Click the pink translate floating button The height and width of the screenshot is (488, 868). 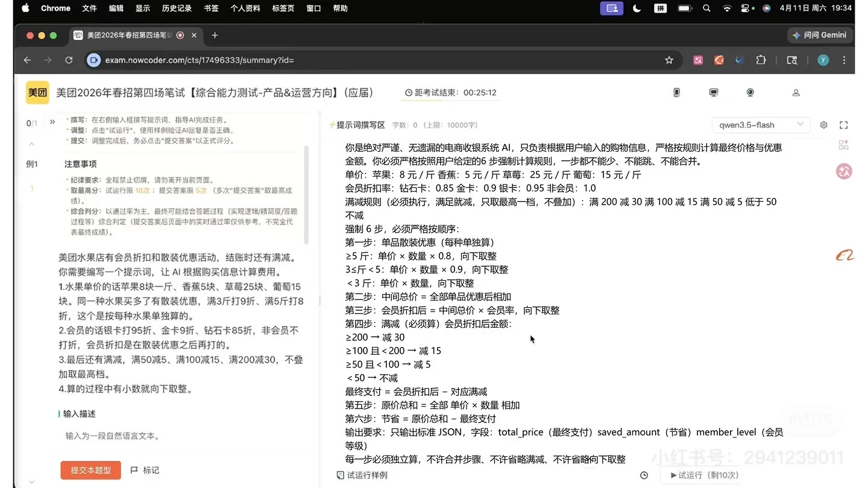[844, 171]
